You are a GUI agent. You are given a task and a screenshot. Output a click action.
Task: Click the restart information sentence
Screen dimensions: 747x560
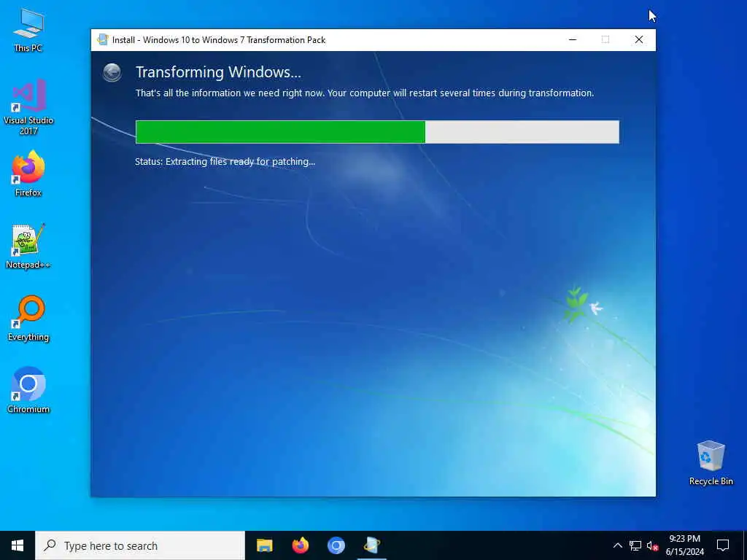click(x=365, y=93)
